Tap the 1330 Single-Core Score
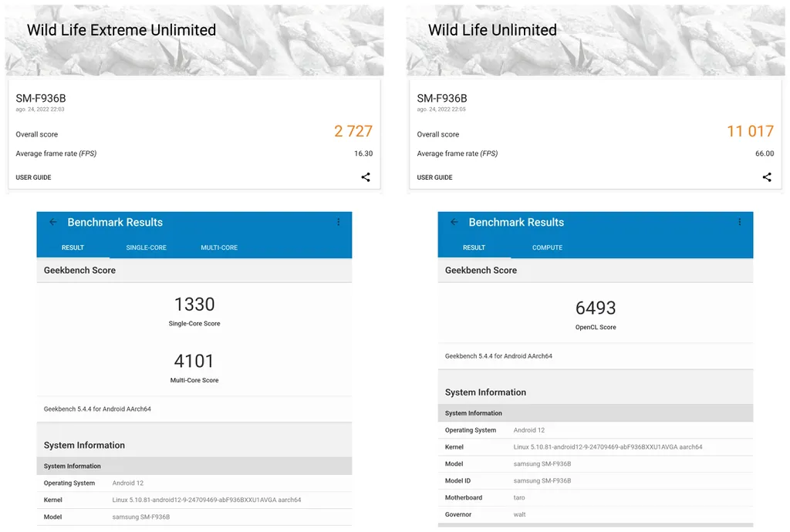This screenshot has height=532, width=790. (194, 305)
